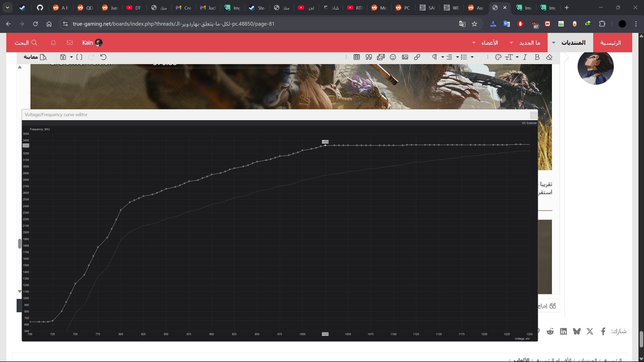The image size is (644, 362).
Task: Click the editor vertical scrollbar thumb
Action: click(x=20, y=244)
